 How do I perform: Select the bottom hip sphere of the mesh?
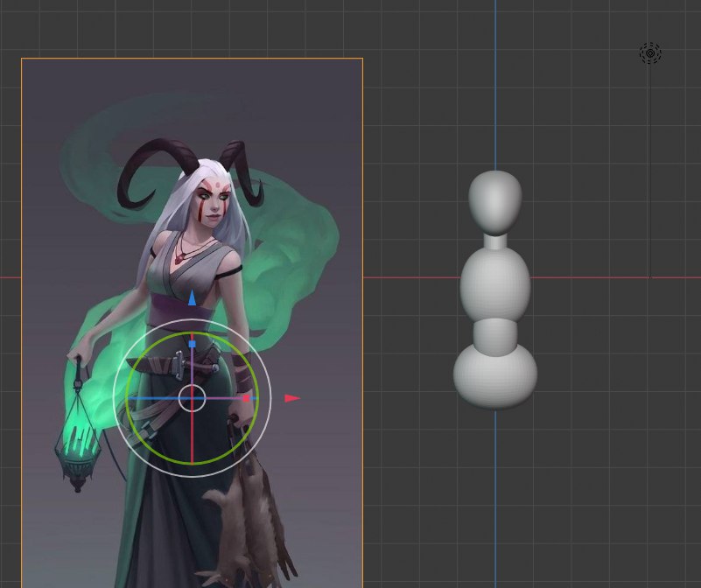[x=495, y=376]
